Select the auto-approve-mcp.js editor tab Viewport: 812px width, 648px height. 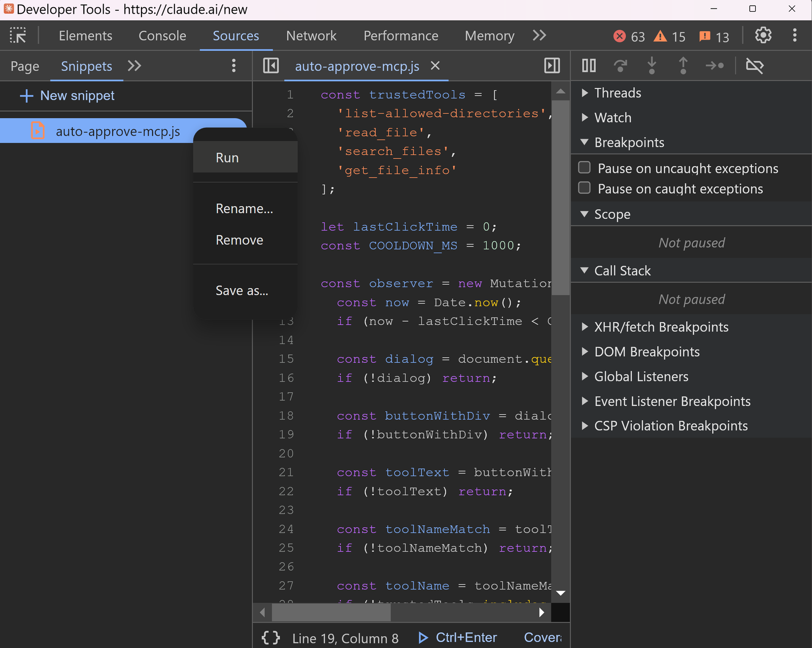coord(357,66)
